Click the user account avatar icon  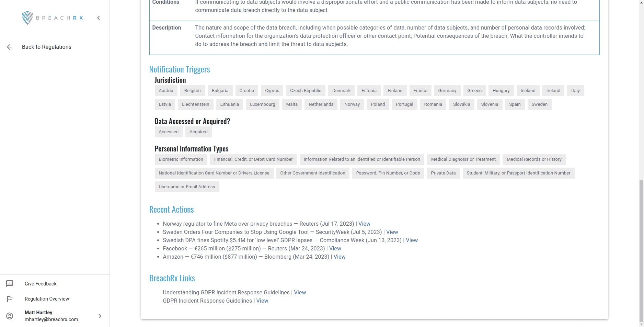tap(10, 316)
